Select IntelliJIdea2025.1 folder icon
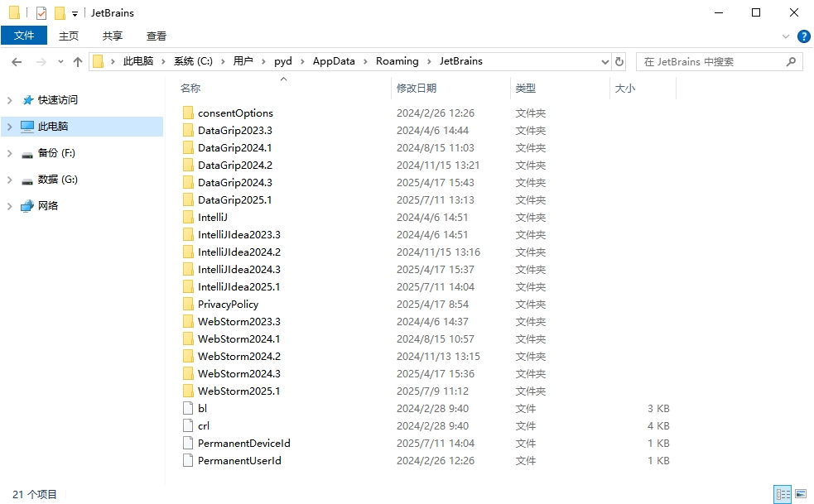814x504 pixels. pyautogui.click(x=188, y=287)
